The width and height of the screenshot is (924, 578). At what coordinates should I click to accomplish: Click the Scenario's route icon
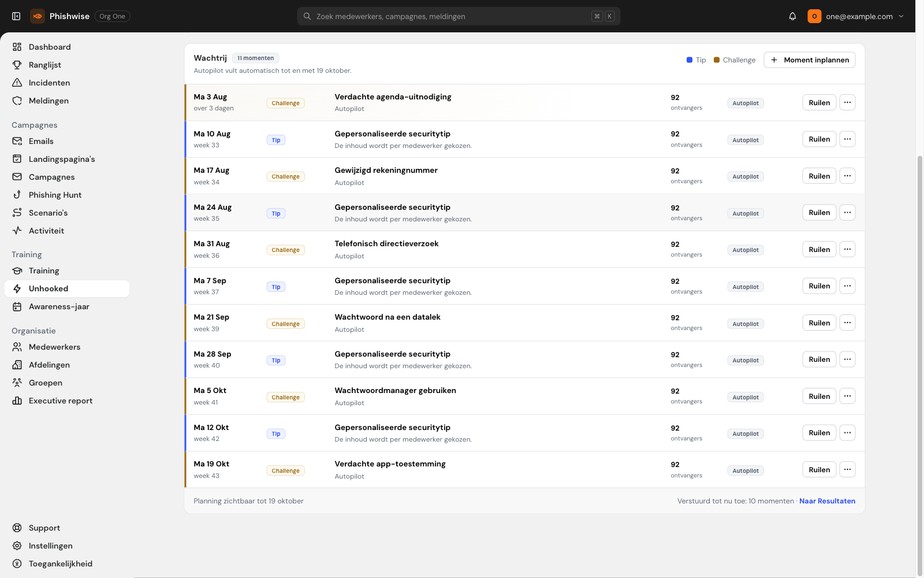click(17, 213)
